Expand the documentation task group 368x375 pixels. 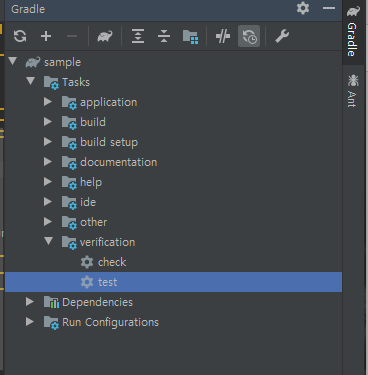click(x=48, y=161)
